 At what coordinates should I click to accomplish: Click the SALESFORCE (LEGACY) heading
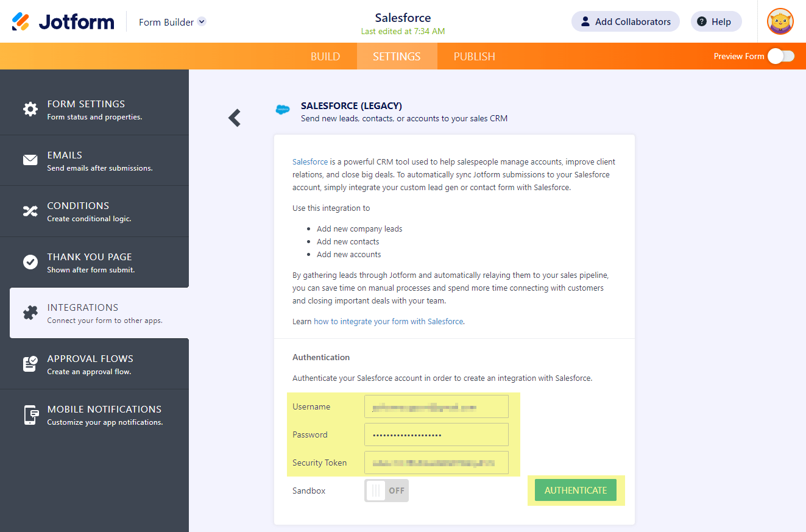click(x=352, y=106)
